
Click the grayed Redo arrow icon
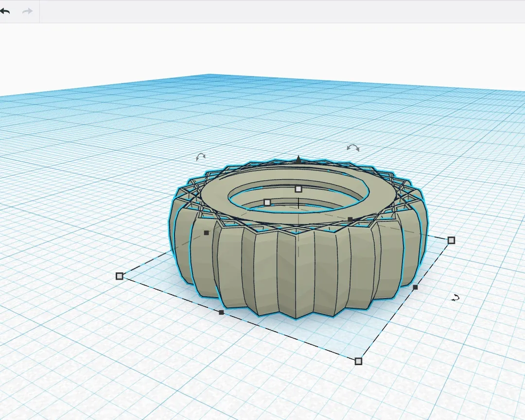(x=27, y=10)
